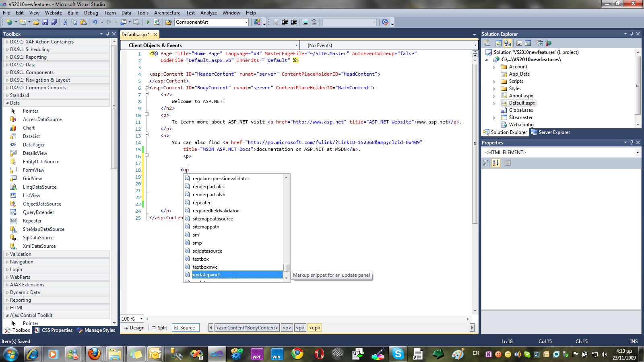Click View Designer icon in Solution Explorer
Screen dimensions: 644x362
coord(528,43)
